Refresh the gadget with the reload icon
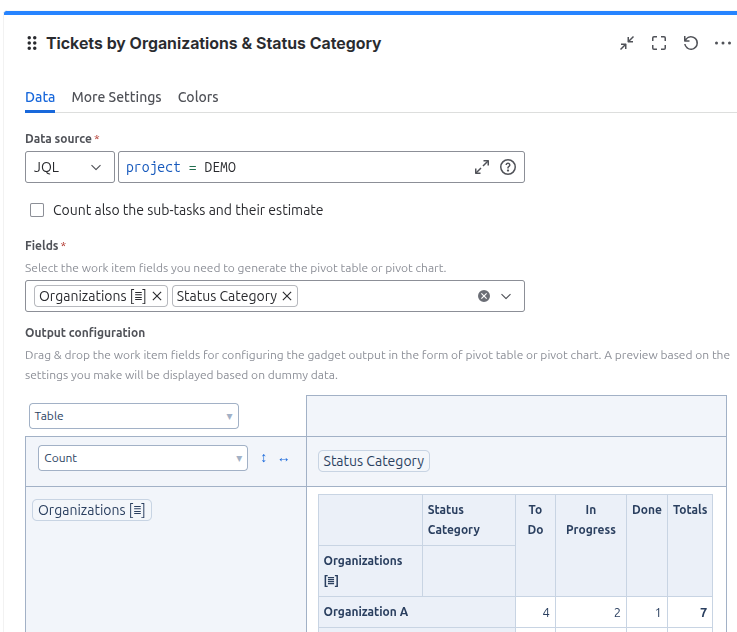 click(691, 44)
